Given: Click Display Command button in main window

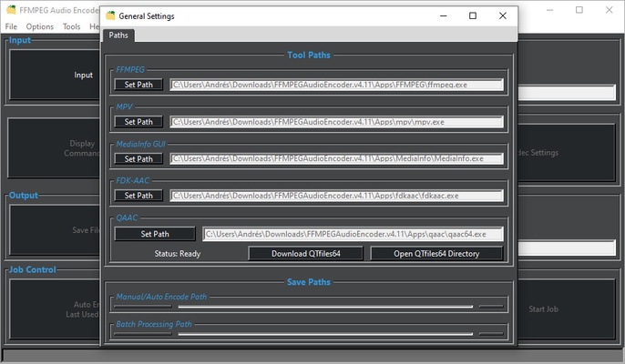Looking at the screenshot, I should pyautogui.click(x=54, y=148).
